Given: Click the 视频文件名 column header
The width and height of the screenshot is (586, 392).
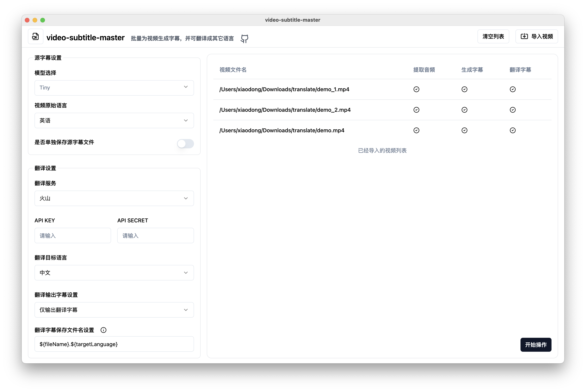Looking at the screenshot, I should coord(233,70).
